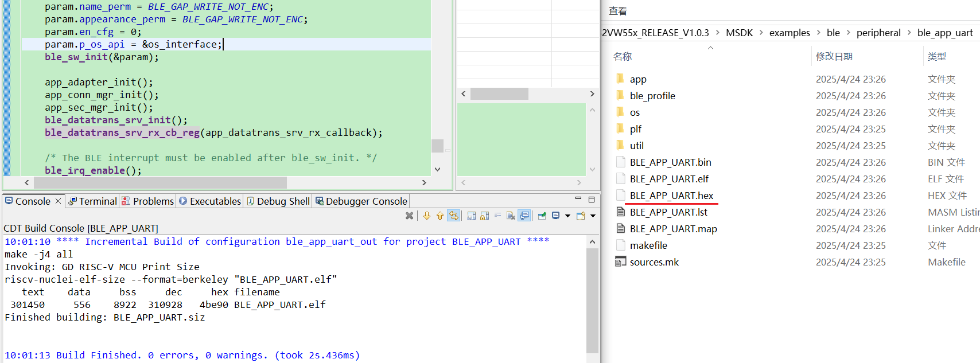980x363 pixels.
Task: Click the ble_profile folder icon
Action: coord(620,95)
